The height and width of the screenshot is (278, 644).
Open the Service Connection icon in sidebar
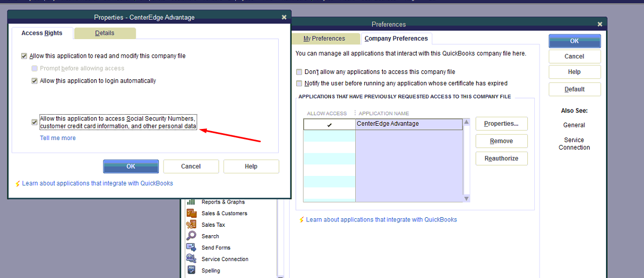click(191, 258)
